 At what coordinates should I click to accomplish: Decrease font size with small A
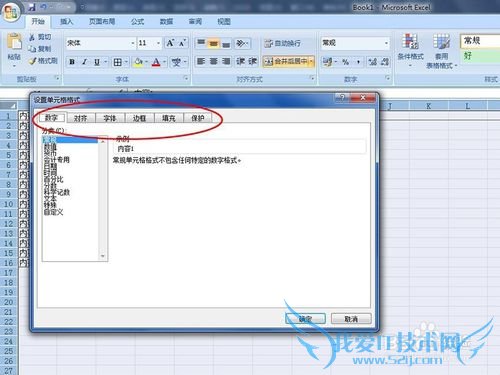(182, 43)
